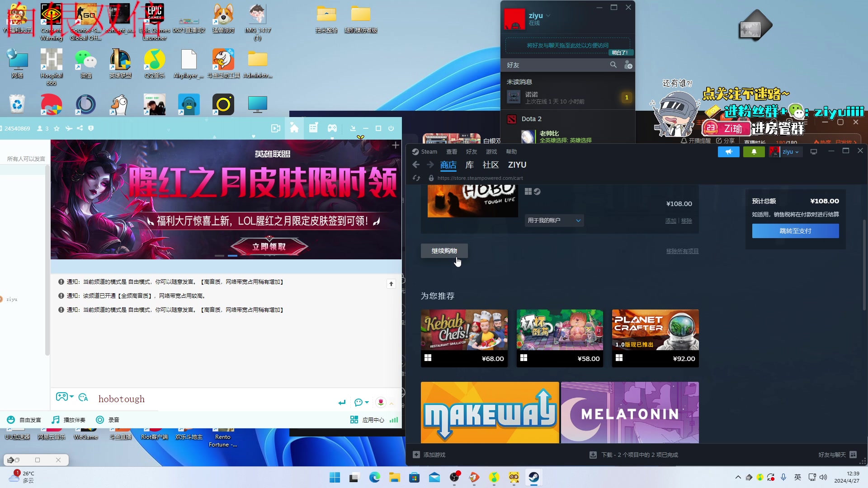Image resolution: width=868 pixels, height=488 pixels.
Task: Click the scroll-to-top arrow in YY notices
Action: [391, 284]
